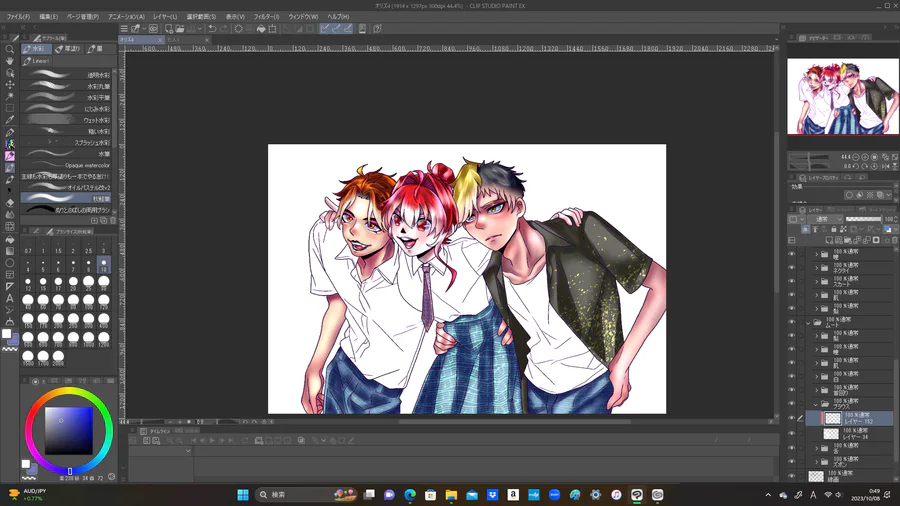Hide レイヤー 152 layer
The image size is (900, 506).
792,418
